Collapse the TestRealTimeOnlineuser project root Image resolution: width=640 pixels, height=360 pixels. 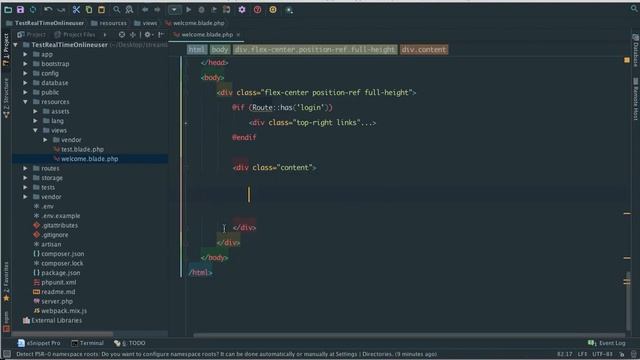pyautogui.click(x=16, y=45)
